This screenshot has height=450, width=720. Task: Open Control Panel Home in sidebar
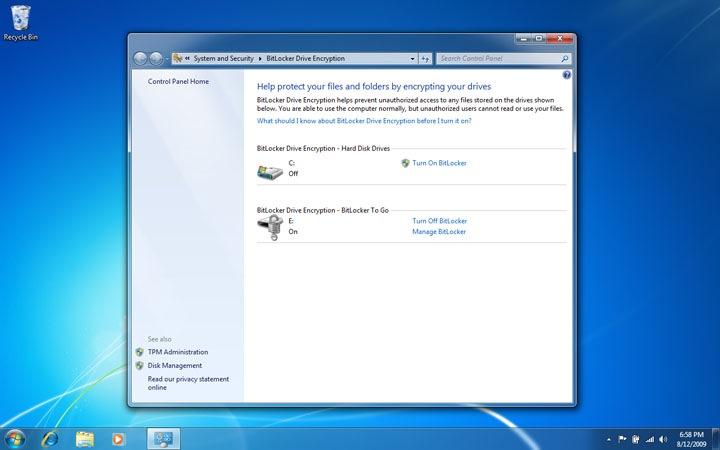point(178,81)
